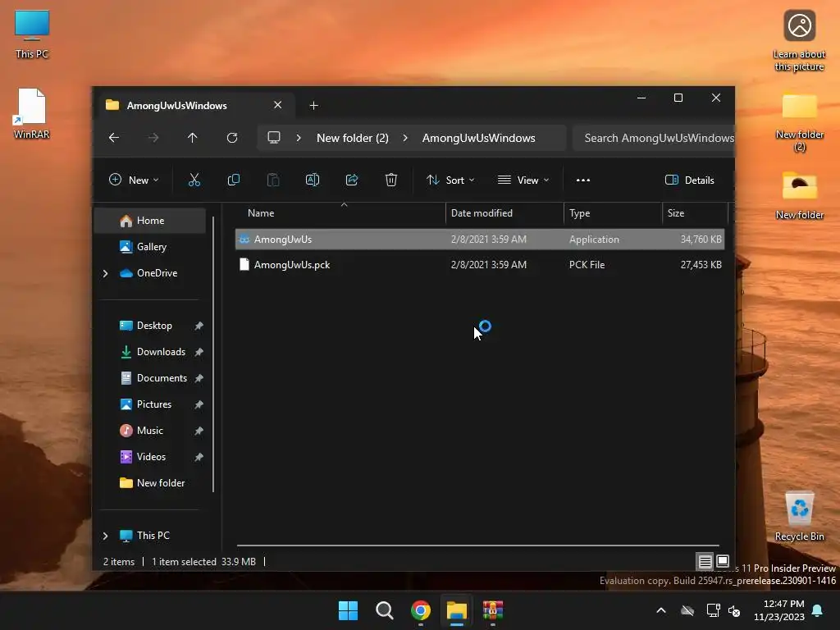
Task: Show hidden system tray icons
Action: 661,610
